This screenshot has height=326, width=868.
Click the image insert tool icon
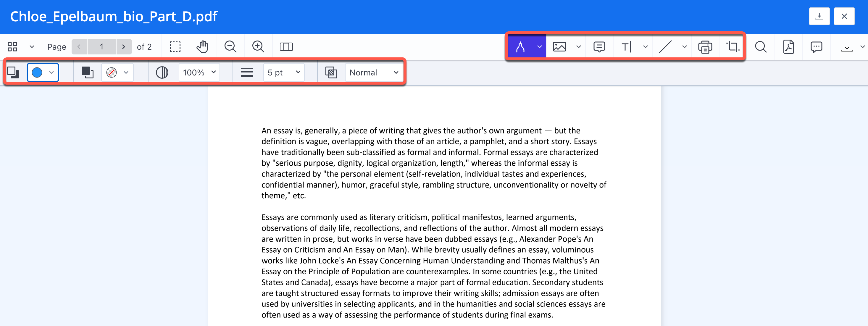tap(559, 47)
